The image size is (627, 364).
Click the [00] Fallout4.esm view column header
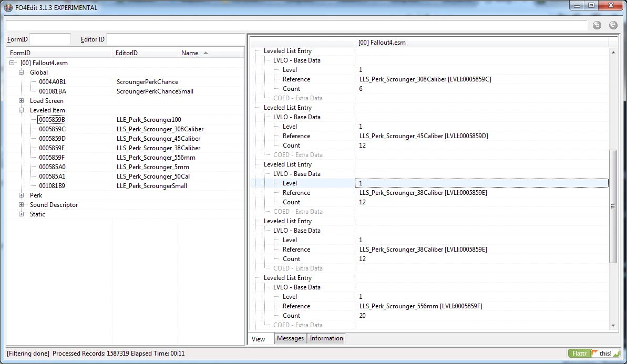click(481, 43)
